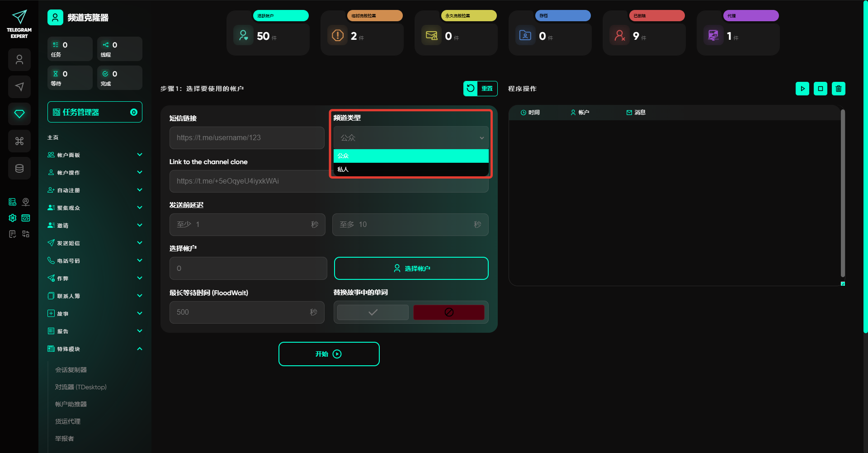The image size is (868, 453).
Task: Open the database icon in sidebar
Action: 19,168
